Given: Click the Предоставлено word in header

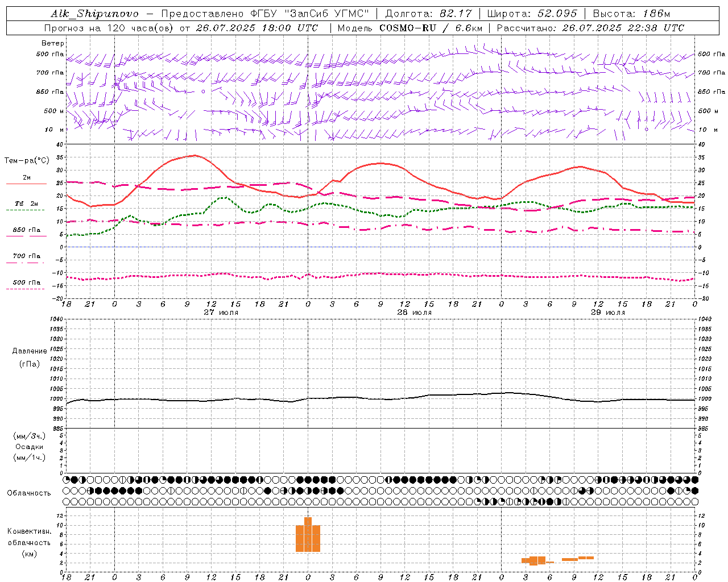Looking at the screenshot, I should click(x=203, y=14).
